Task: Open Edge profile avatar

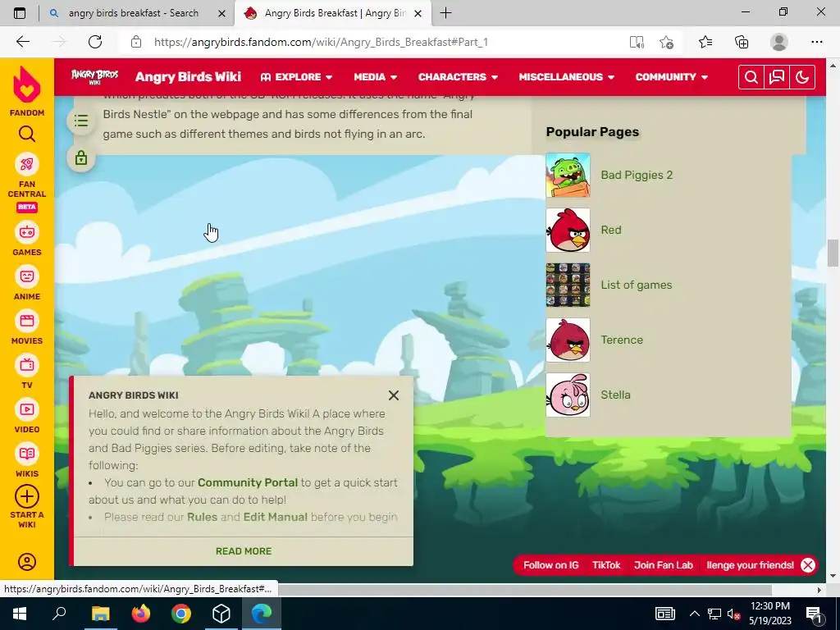Action: tap(779, 42)
